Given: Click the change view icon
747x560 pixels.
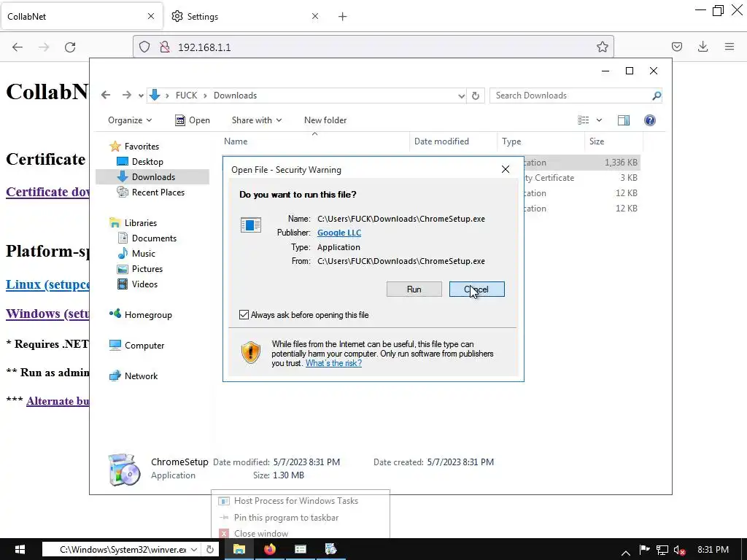Looking at the screenshot, I should (x=584, y=120).
